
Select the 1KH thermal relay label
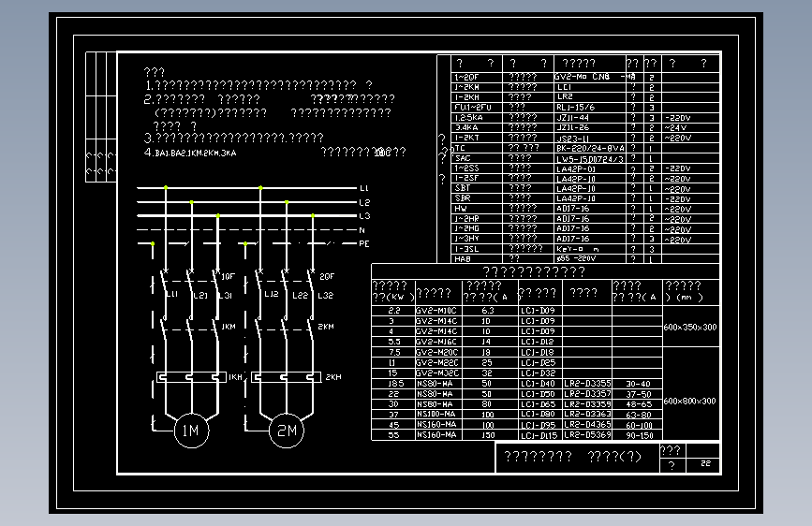pyautogui.click(x=235, y=377)
